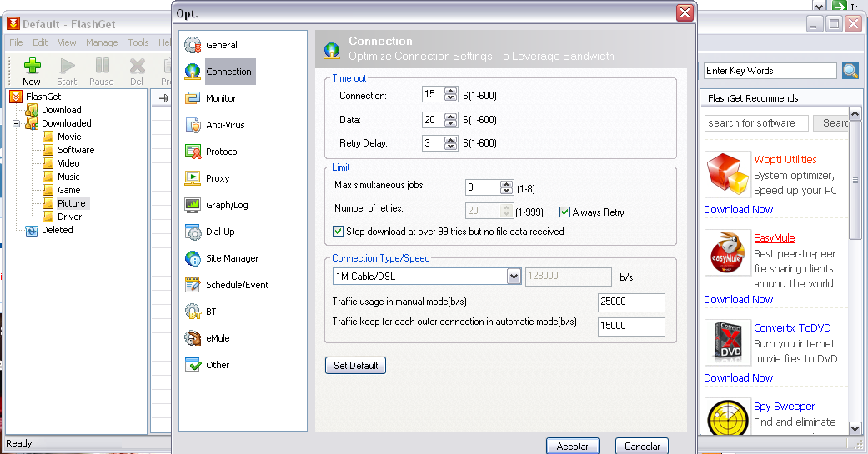Open the Dial-Up settings icon
The image size is (868, 454).
click(193, 232)
